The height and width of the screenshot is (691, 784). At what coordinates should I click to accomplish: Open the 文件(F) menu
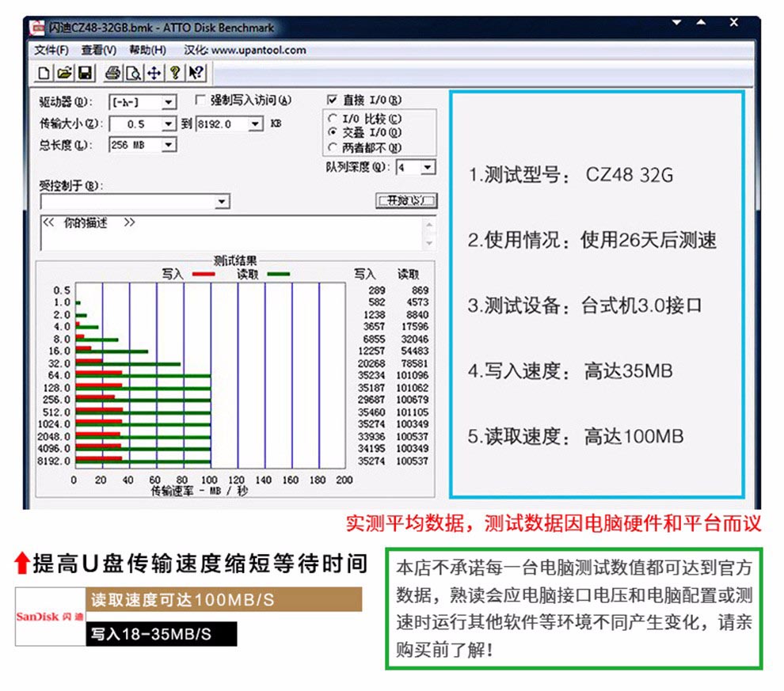click(51, 51)
